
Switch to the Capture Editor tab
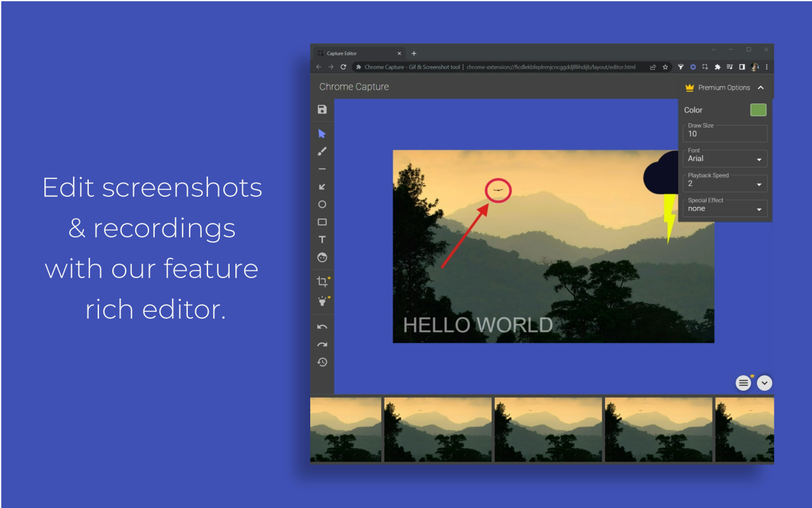pos(360,53)
